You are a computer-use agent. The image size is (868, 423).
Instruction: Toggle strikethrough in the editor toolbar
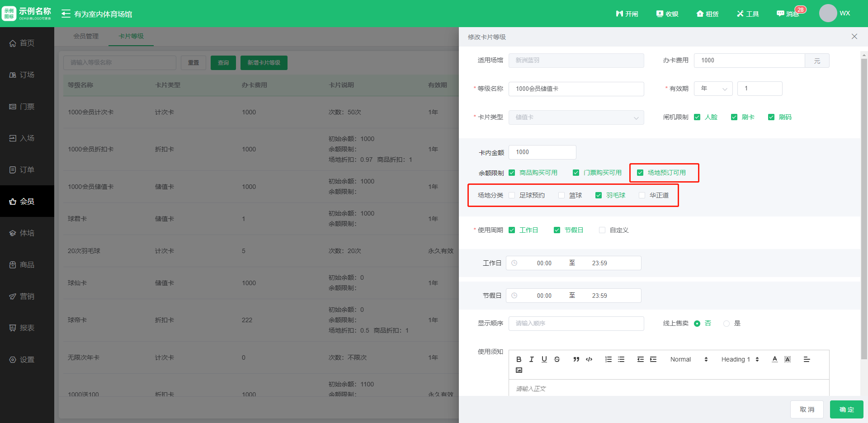pyautogui.click(x=557, y=359)
